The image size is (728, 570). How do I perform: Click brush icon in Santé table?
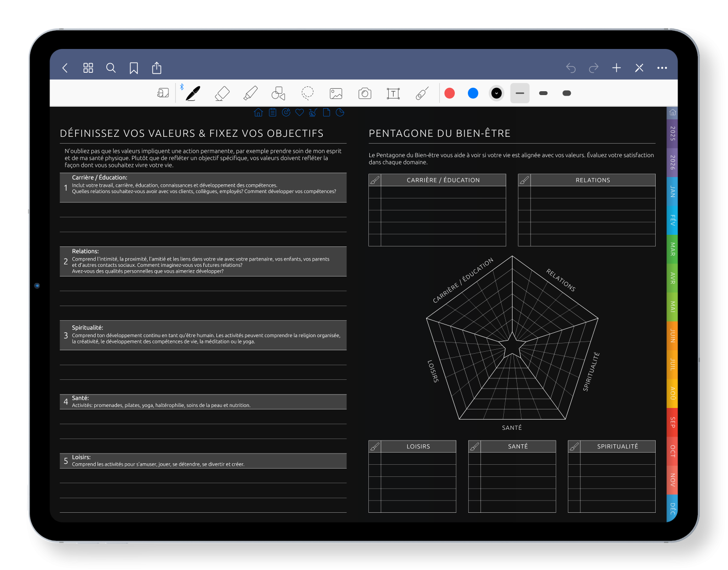coord(475,446)
